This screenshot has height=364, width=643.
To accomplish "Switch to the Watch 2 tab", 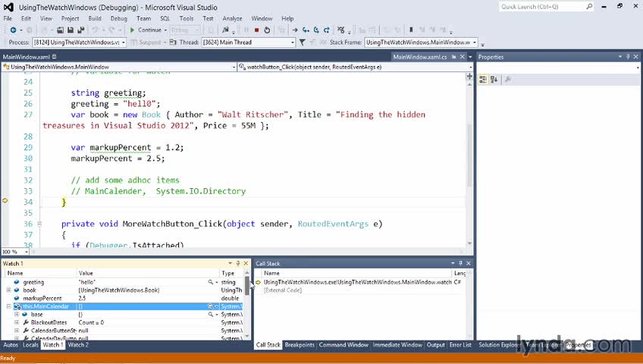I will point(78,345).
